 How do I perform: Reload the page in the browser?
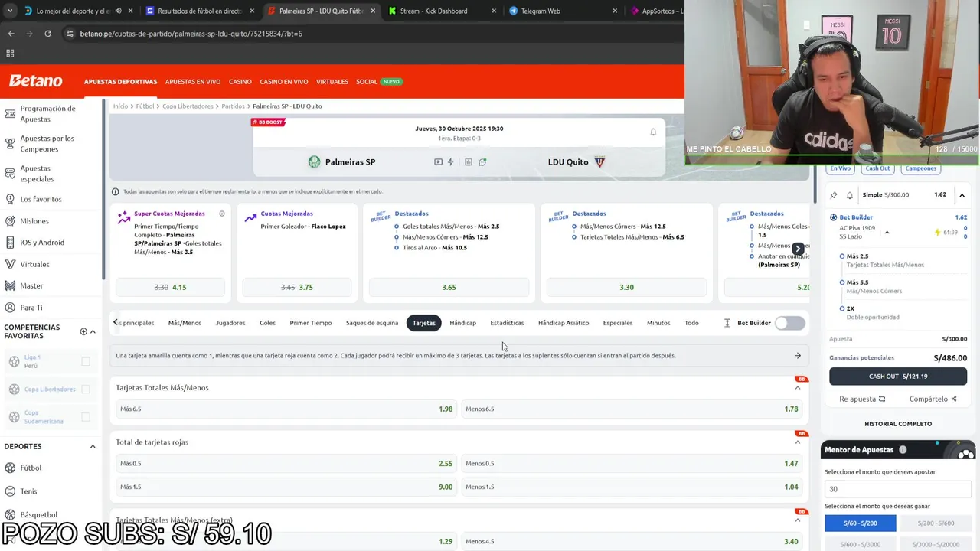(x=47, y=34)
